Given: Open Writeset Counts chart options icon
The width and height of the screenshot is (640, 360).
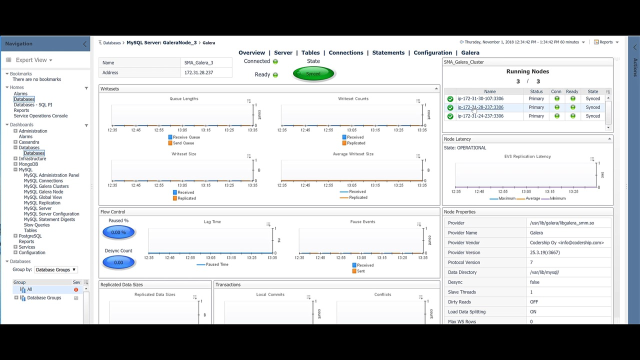Looking at the screenshot, I should pos(418,101).
